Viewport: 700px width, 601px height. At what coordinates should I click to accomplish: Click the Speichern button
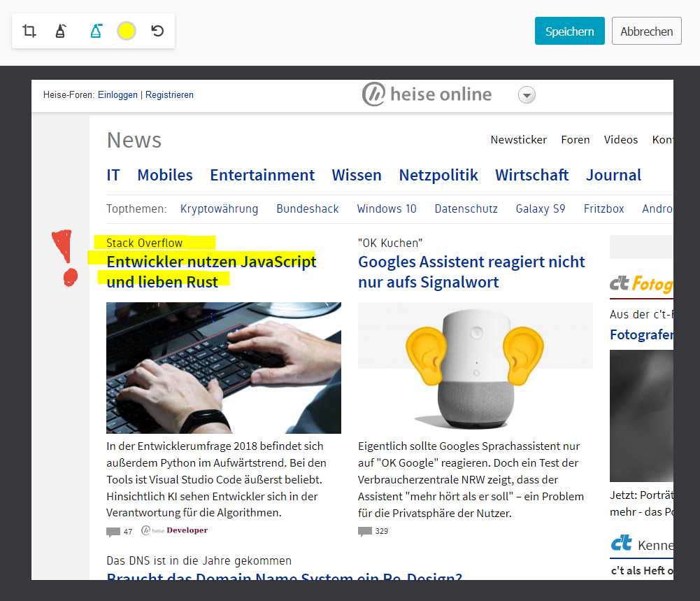click(x=570, y=31)
